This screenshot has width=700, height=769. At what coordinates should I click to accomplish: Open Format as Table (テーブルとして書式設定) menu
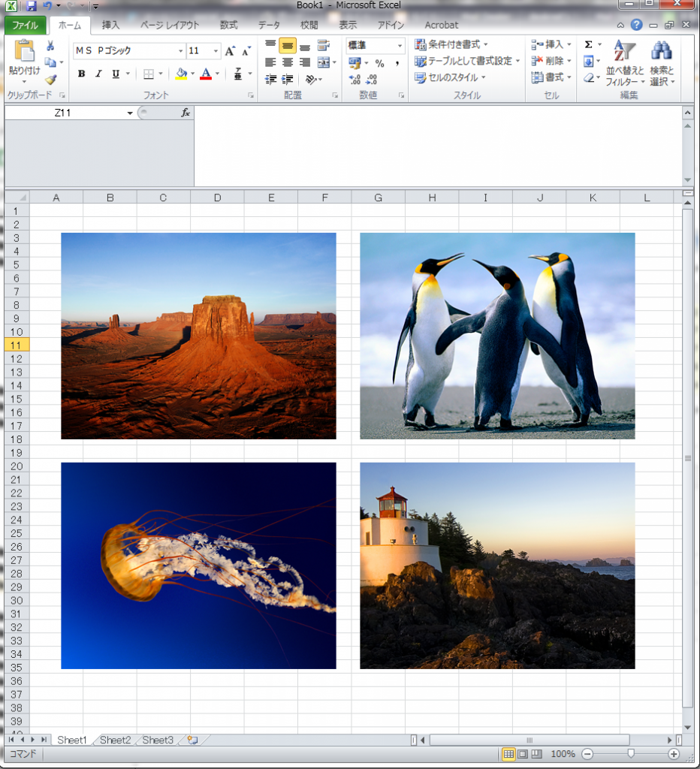pos(467,61)
